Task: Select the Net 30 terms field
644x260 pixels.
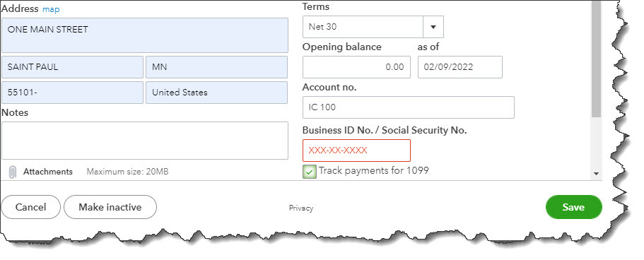Action: coord(363,27)
